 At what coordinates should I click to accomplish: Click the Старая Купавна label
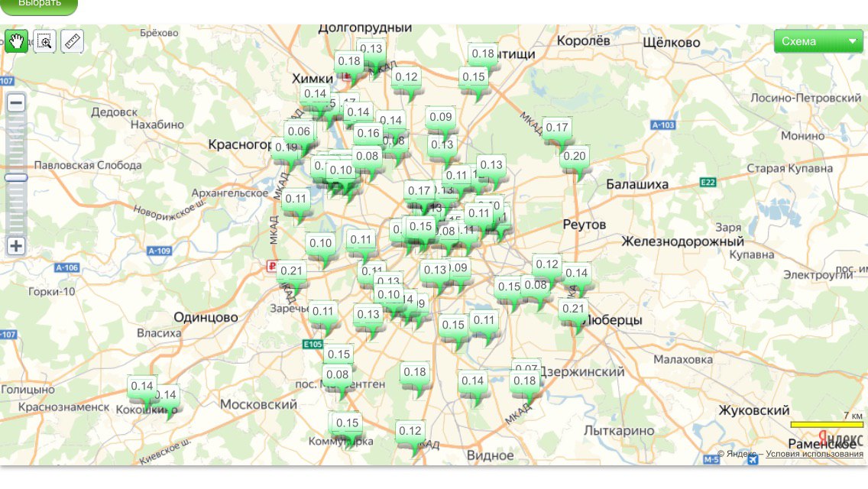pyautogui.click(x=789, y=168)
